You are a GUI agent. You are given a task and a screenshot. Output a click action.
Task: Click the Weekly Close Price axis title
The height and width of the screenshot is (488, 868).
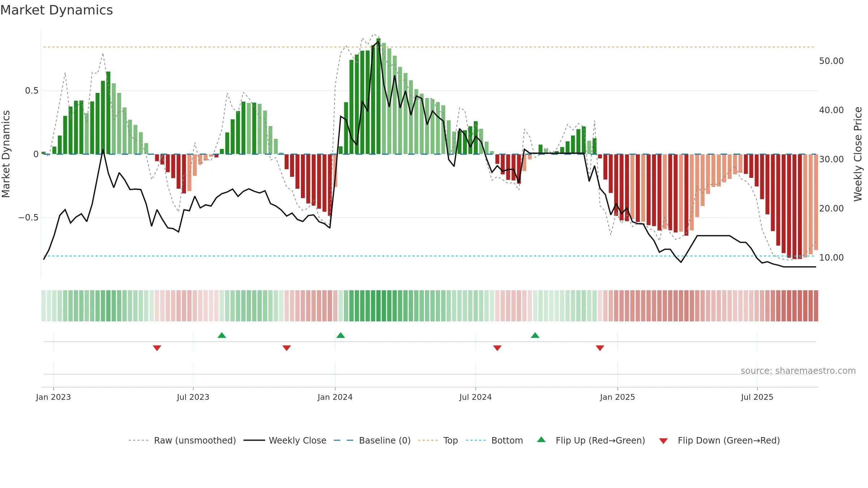click(x=858, y=154)
